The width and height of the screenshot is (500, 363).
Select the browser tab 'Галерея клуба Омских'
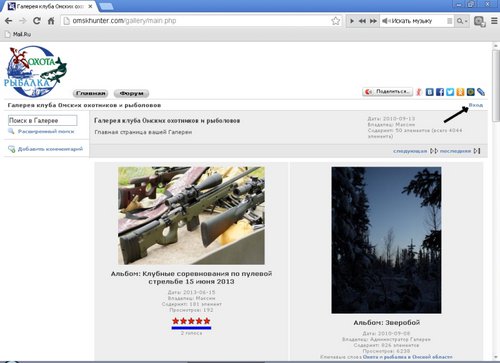click(x=50, y=6)
